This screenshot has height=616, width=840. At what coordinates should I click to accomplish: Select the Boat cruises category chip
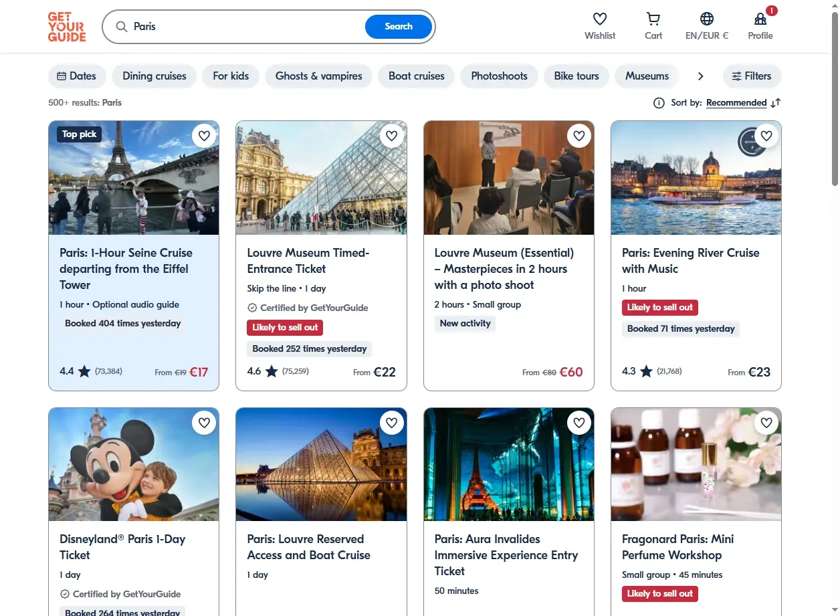pyautogui.click(x=417, y=76)
